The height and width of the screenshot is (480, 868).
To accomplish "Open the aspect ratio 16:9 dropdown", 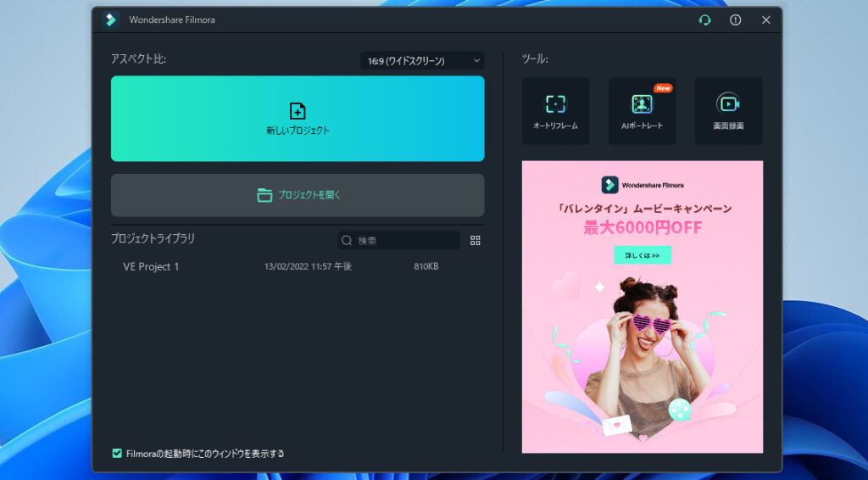I will pyautogui.click(x=422, y=61).
